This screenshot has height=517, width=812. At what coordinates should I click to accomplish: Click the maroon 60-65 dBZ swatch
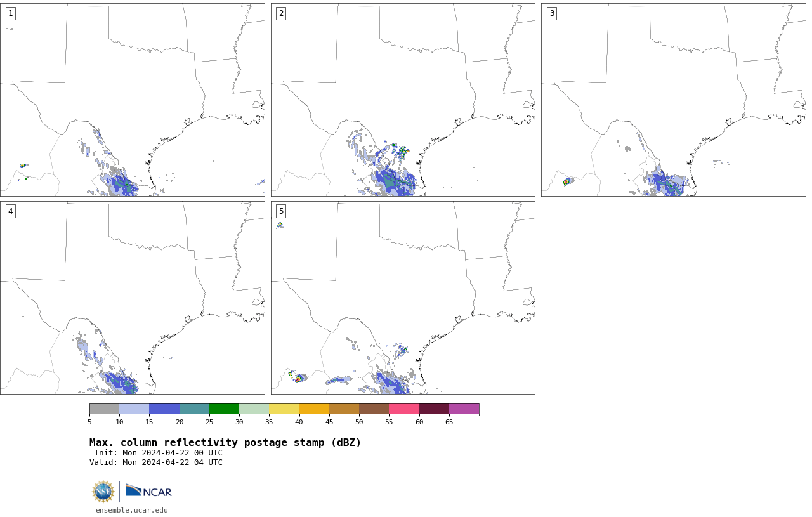[434, 409]
